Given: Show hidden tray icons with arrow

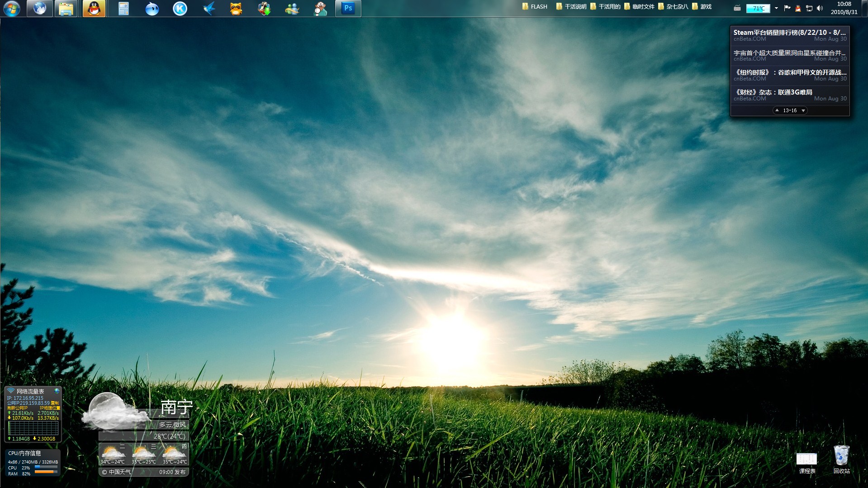Looking at the screenshot, I should pos(776,8).
